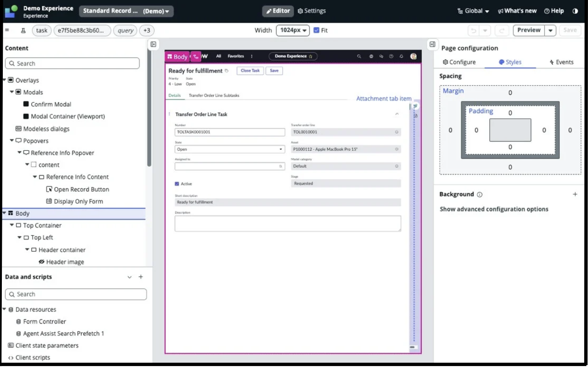This screenshot has height=367, width=588.
Task: Open the Standard Record Demo dropdown
Action: coord(126,11)
